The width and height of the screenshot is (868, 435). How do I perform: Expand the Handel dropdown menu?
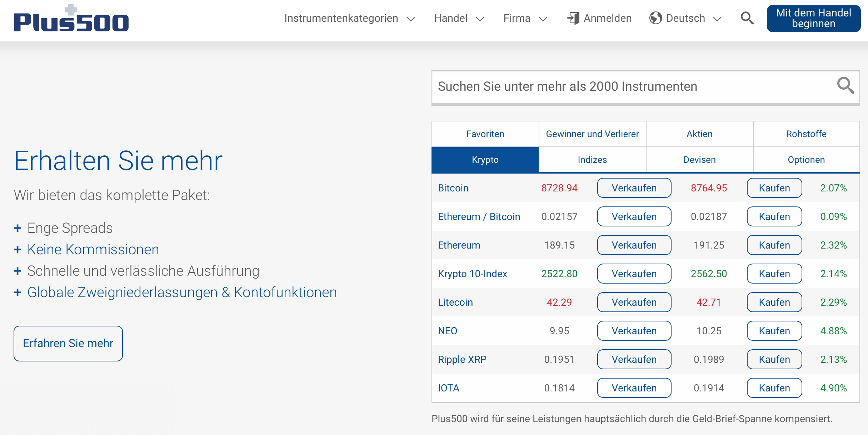click(459, 18)
